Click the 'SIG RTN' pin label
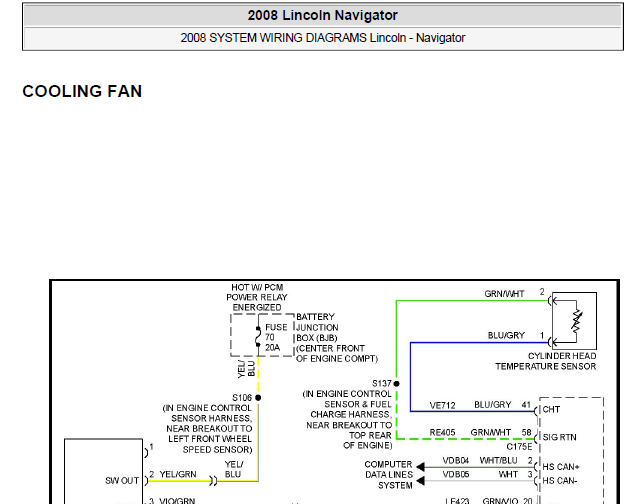The height and width of the screenshot is (504, 636). [x=559, y=437]
